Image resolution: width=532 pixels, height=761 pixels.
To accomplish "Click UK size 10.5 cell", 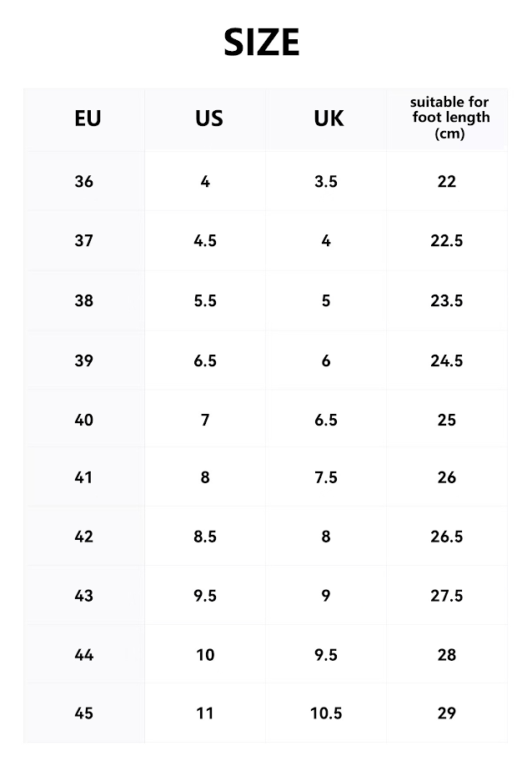I will pos(326,713).
